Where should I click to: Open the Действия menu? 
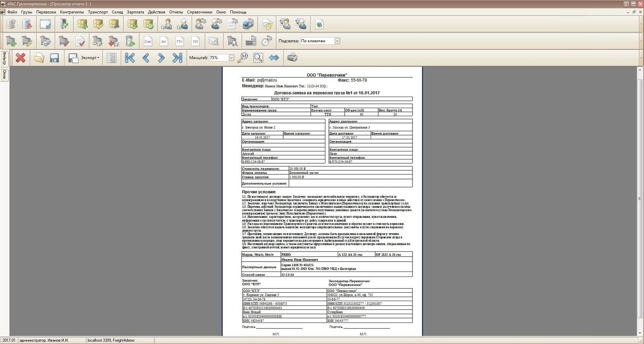point(156,12)
